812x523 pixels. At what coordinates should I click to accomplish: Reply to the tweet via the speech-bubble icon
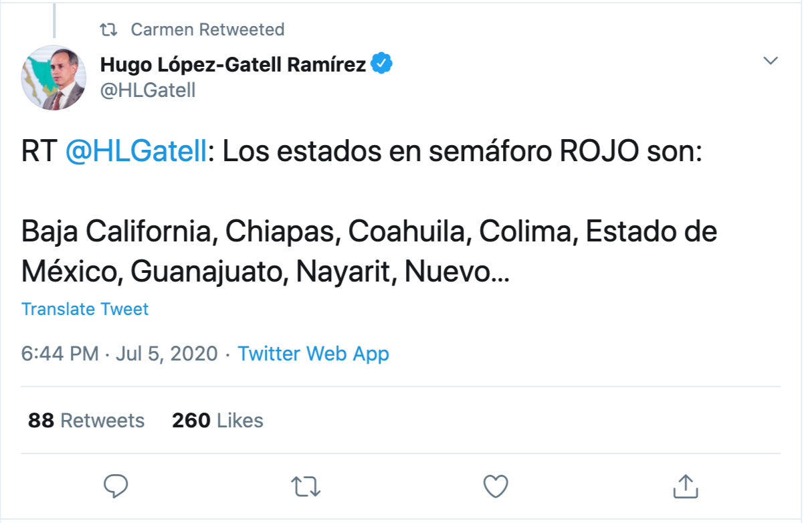(116, 486)
